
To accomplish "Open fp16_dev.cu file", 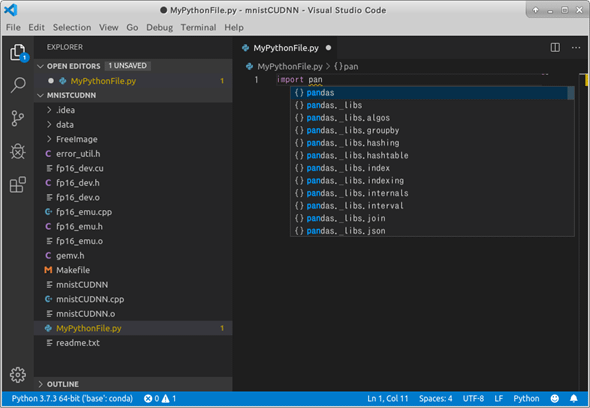I will (x=133, y=169).
